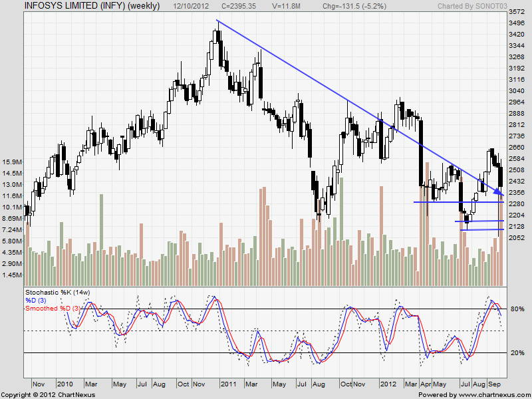The image size is (532, 399).
Task: Click the "11.6M" volume axis label
Action: point(13,196)
